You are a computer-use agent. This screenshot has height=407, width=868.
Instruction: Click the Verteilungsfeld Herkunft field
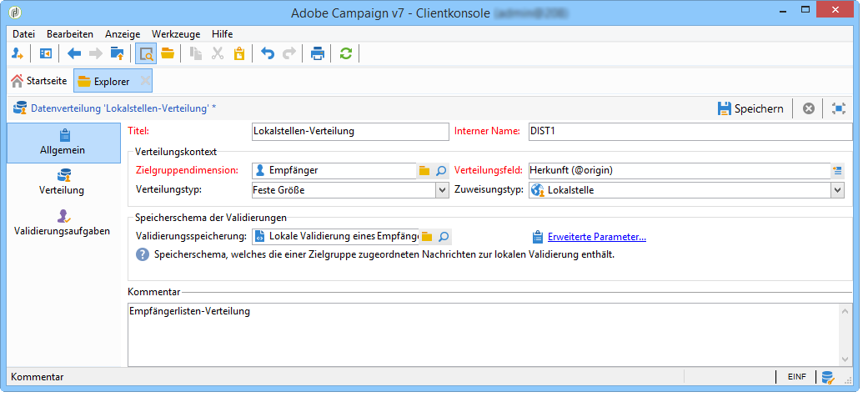click(680, 171)
